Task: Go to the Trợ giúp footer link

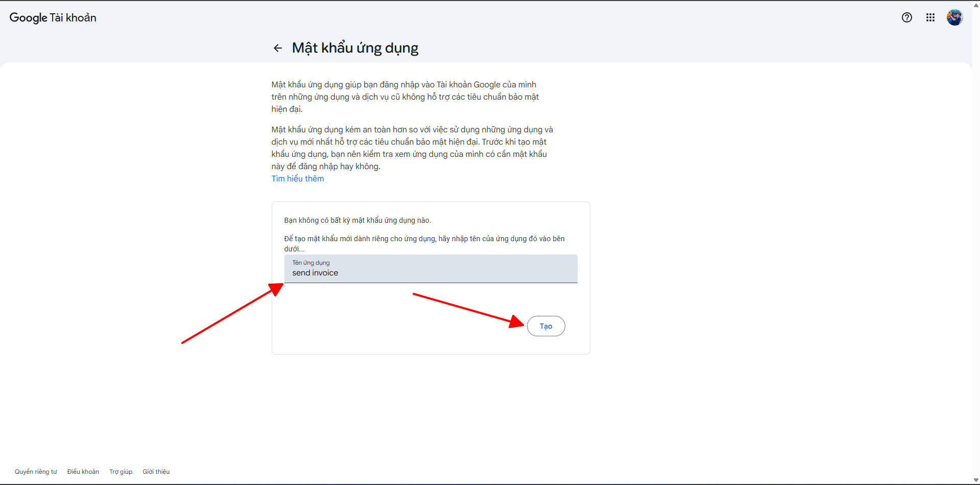Action: click(121, 472)
